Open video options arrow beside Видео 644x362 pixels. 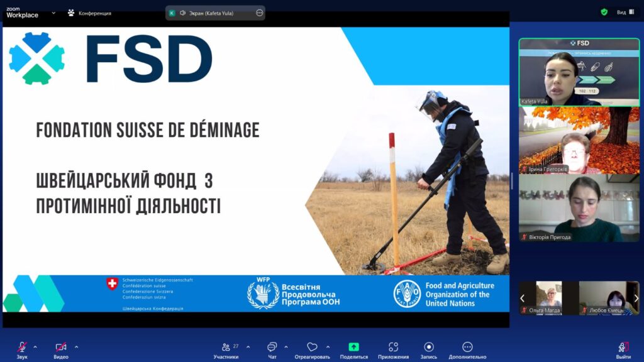tap(77, 346)
